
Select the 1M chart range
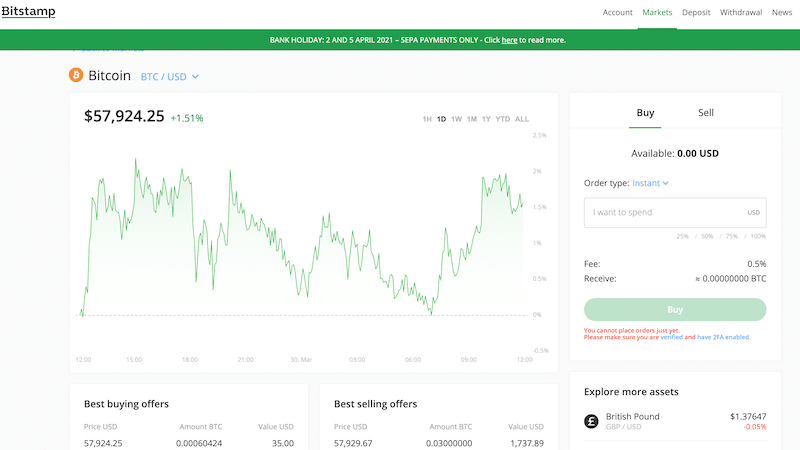pos(472,119)
